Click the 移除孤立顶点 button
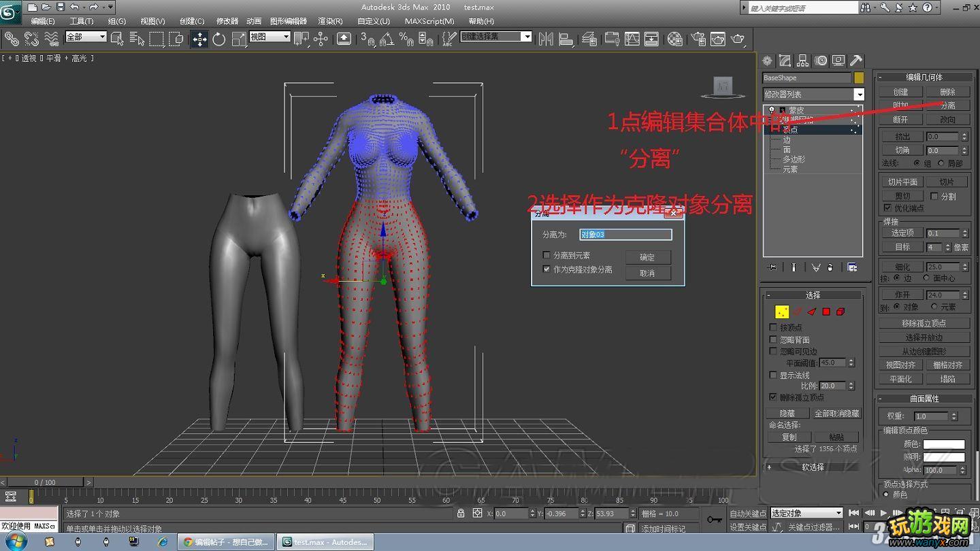Screen dimensions: 980x551 924,323
